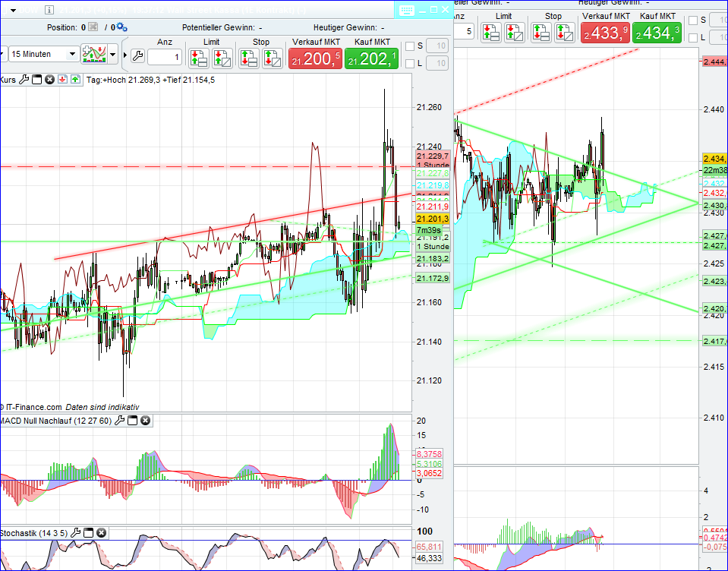Focus the Anz quantity field showing 1
The height and width of the screenshot is (571, 728).
tap(165, 57)
